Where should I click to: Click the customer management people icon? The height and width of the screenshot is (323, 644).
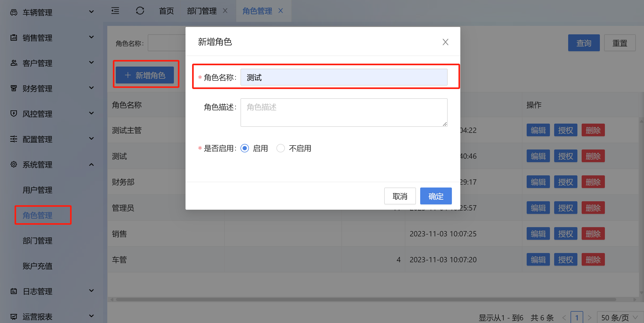pyautogui.click(x=14, y=63)
